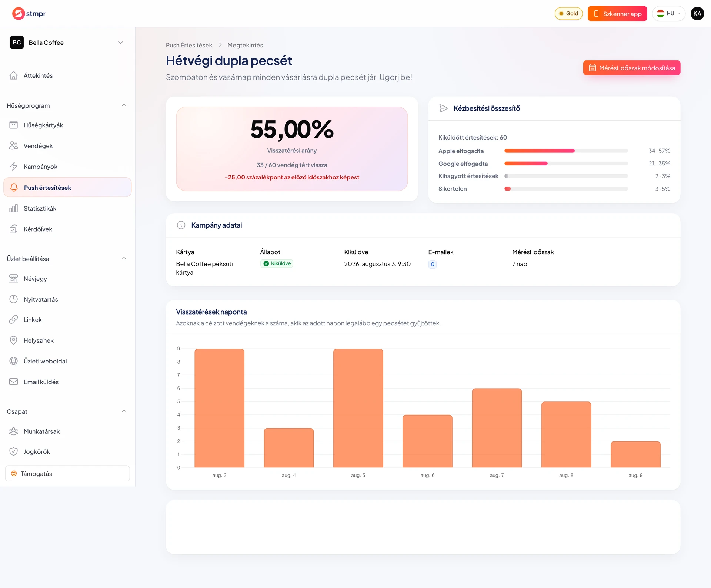The image size is (711, 588).
Task: Click the Kiküldve status badge
Action: (x=277, y=264)
